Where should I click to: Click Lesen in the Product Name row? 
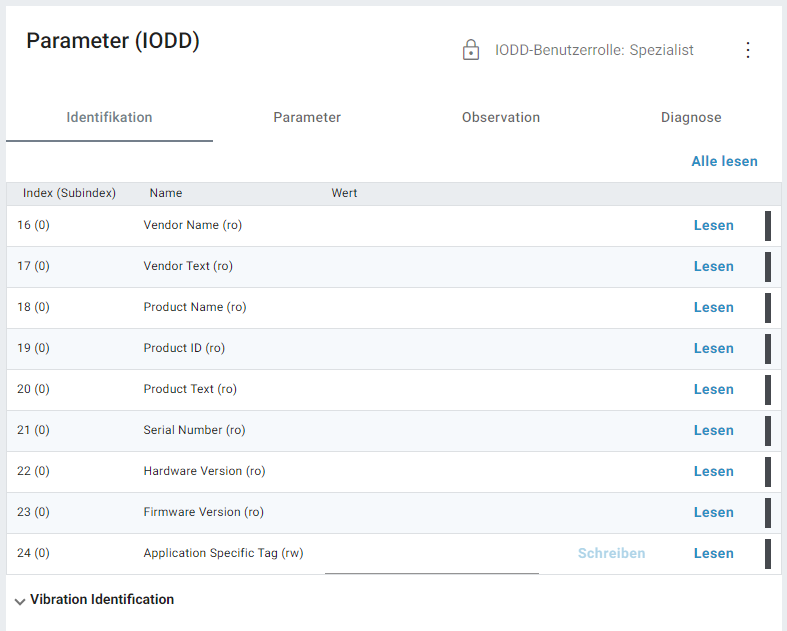713,307
